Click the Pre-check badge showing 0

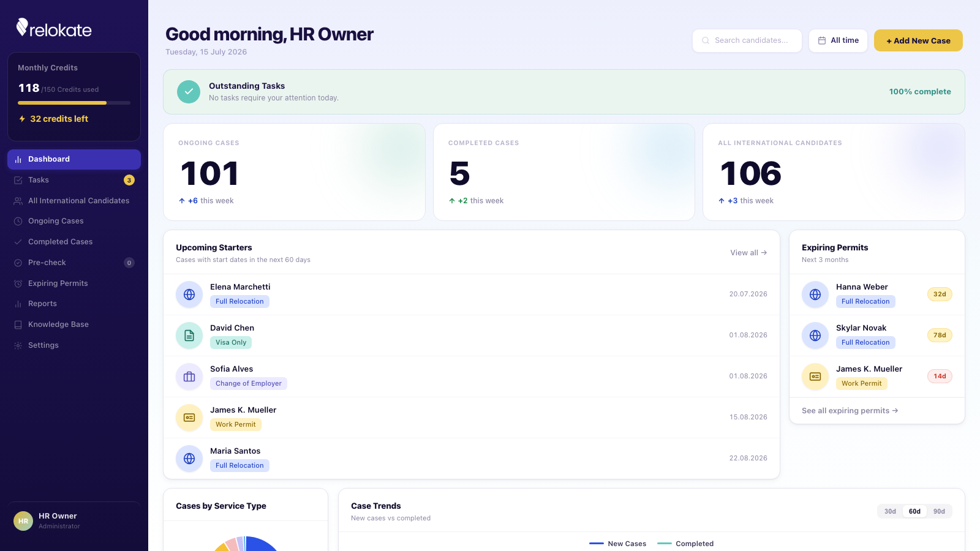click(129, 263)
